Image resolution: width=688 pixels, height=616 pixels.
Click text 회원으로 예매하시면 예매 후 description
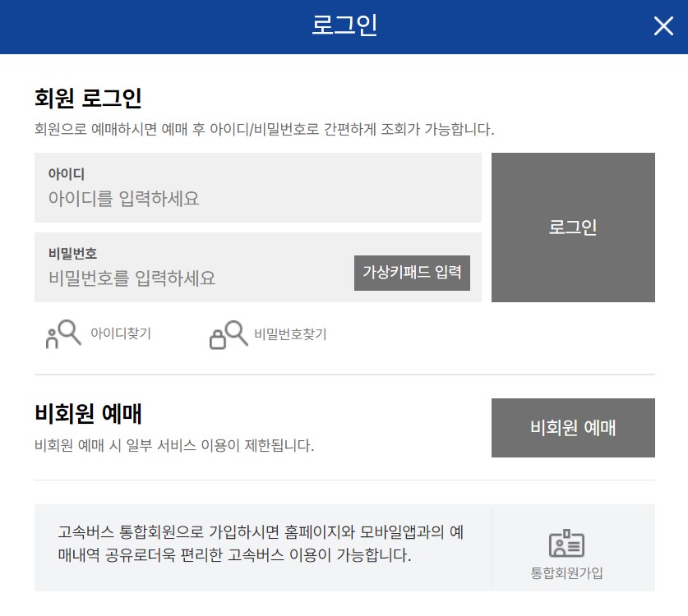(264, 129)
